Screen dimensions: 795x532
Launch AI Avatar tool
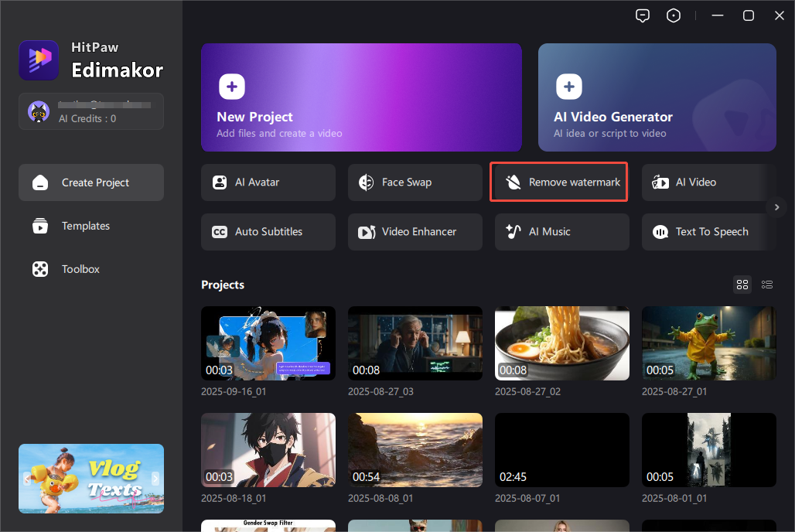(x=268, y=182)
